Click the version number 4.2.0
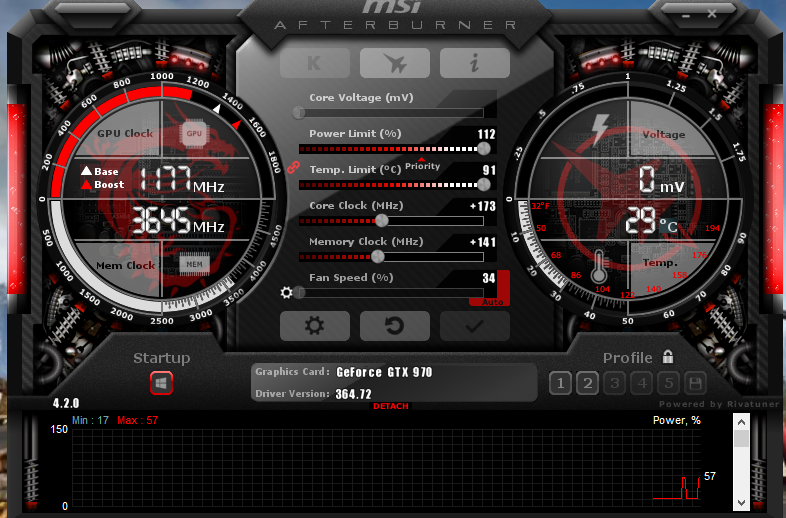786x518 pixels. (x=66, y=403)
